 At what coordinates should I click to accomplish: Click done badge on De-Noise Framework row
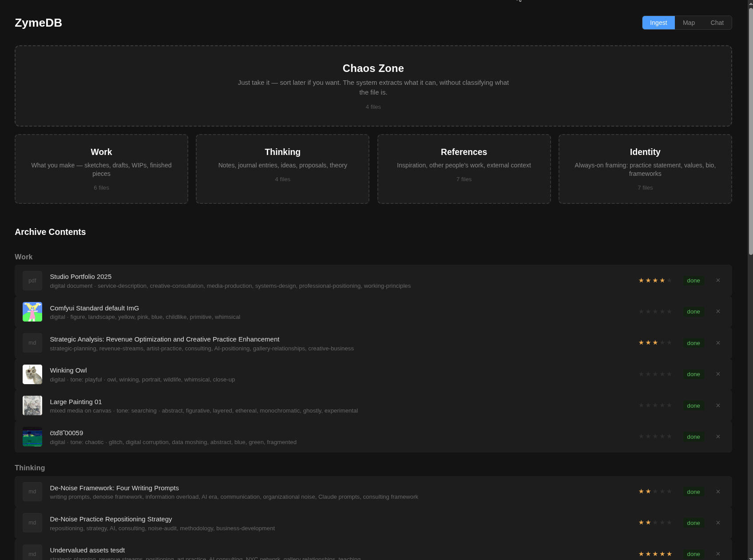tap(693, 492)
